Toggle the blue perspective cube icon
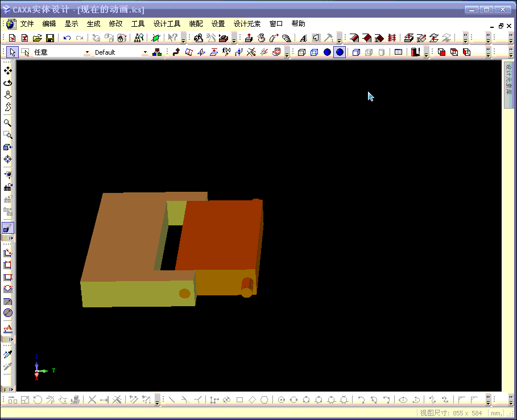This screenshot has width=517, height=420. (x=356, y=52)
